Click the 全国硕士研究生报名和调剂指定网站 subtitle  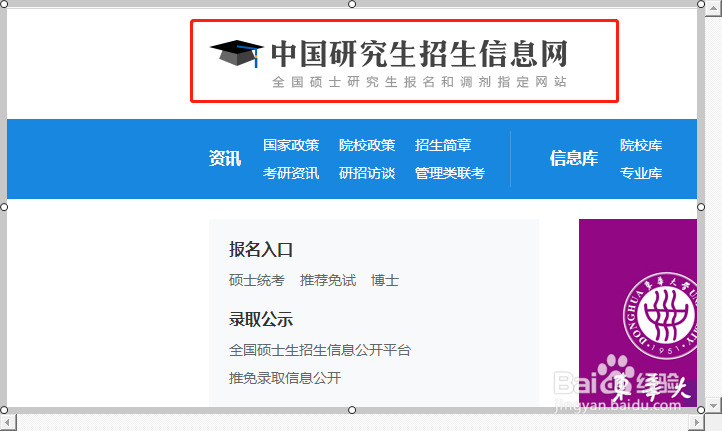(x=419, y=82)
